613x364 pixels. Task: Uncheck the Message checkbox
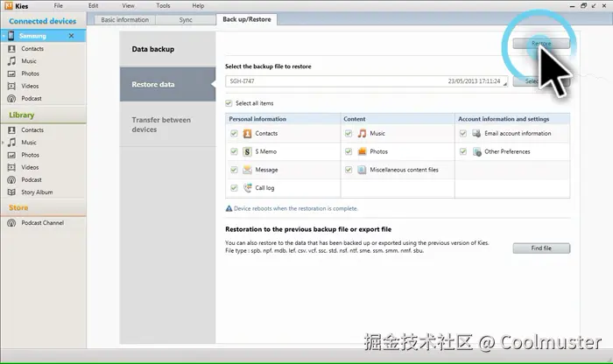pos(234,170)
